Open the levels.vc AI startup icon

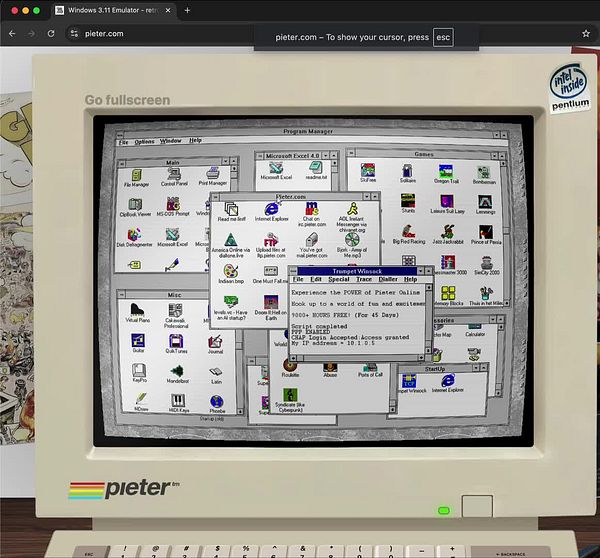(231, 308)
